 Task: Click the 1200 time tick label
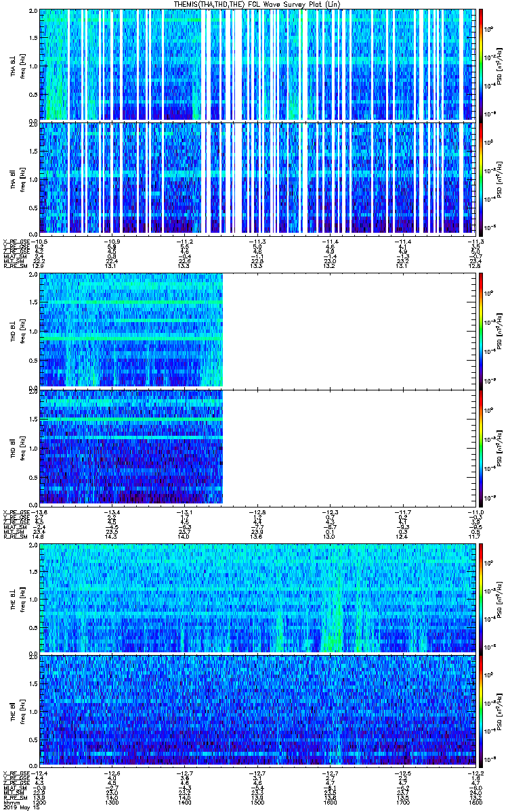(x=39, y=803)
